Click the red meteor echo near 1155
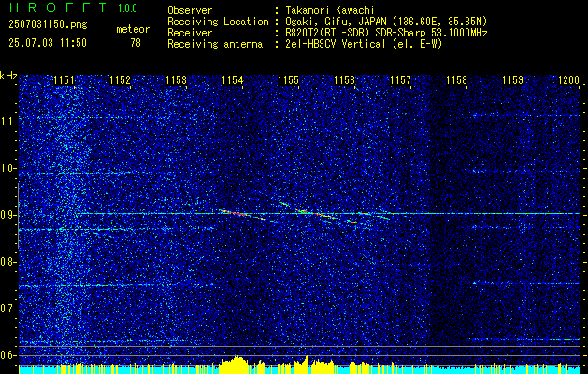The height and width of the screenshot is (374, 588). [x=313, y=213]
